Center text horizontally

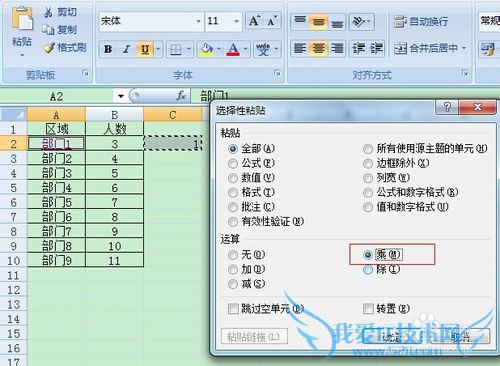318,48
